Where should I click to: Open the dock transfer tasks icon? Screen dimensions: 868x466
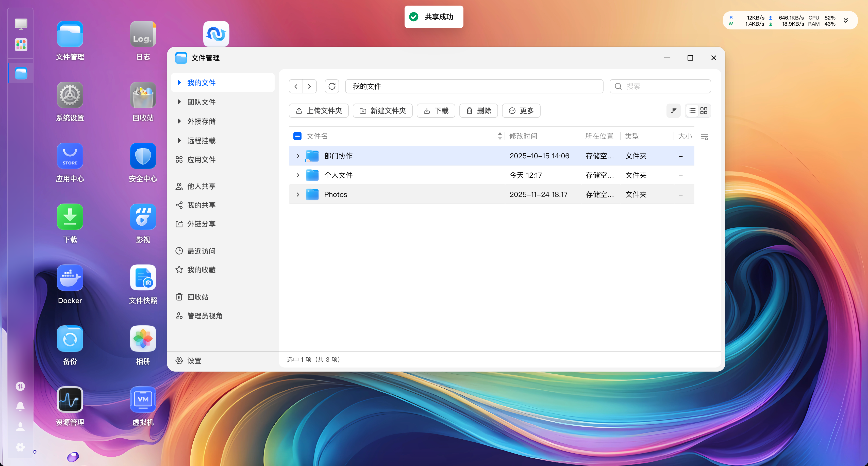point(20,386)
